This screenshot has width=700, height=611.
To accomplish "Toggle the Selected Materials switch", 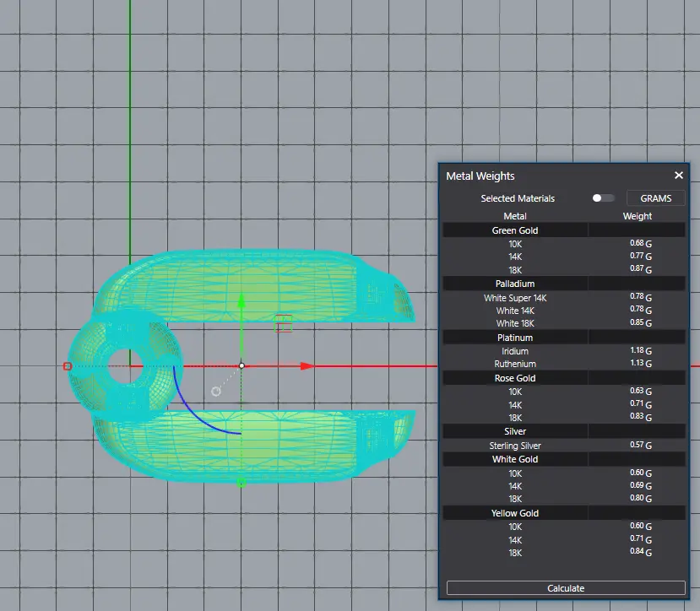I will coord(603,198).
